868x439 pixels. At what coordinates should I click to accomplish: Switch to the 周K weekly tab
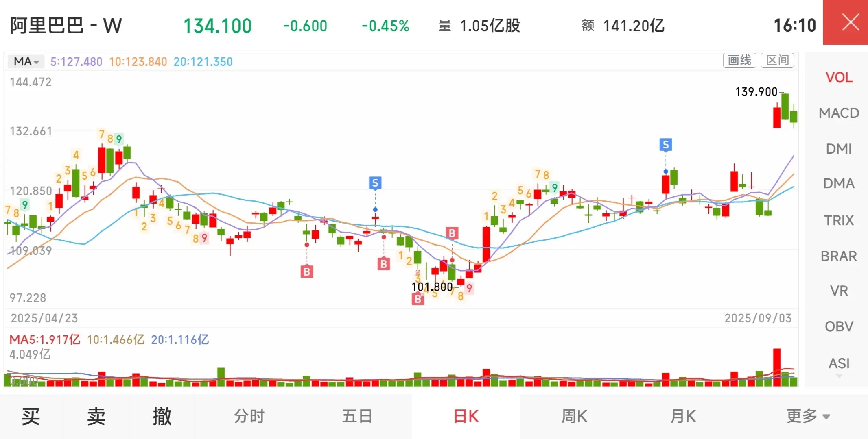[574, 416]
